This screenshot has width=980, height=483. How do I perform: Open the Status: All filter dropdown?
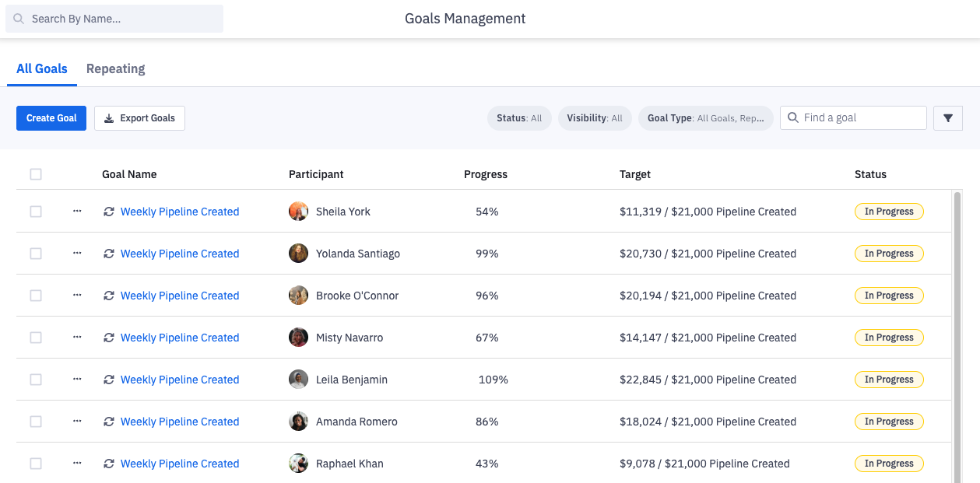pyautogui.click(x=518, y=117)
